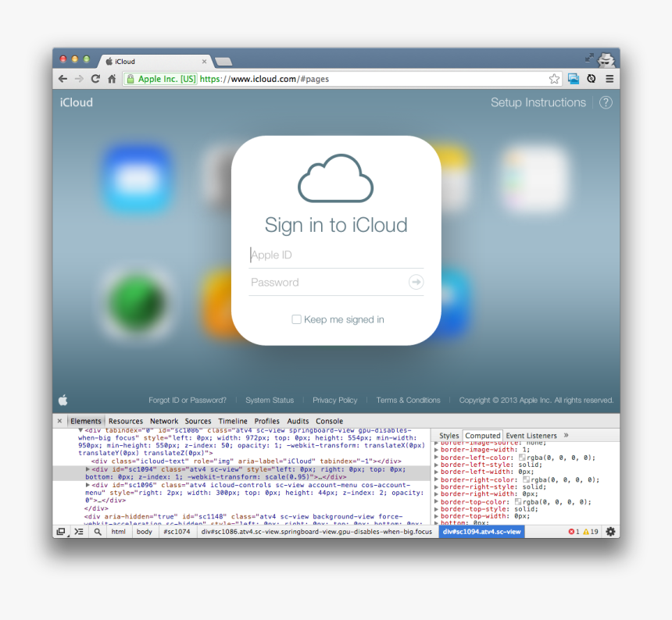Click the Setup Instructions link
Viewport: 672px width, 620px height.
(538, 102)
